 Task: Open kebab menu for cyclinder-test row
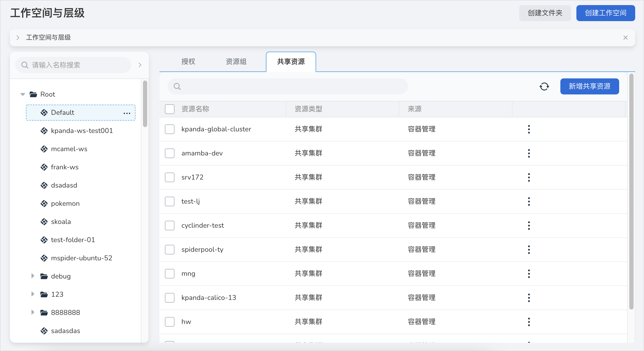tap(529, 226)
